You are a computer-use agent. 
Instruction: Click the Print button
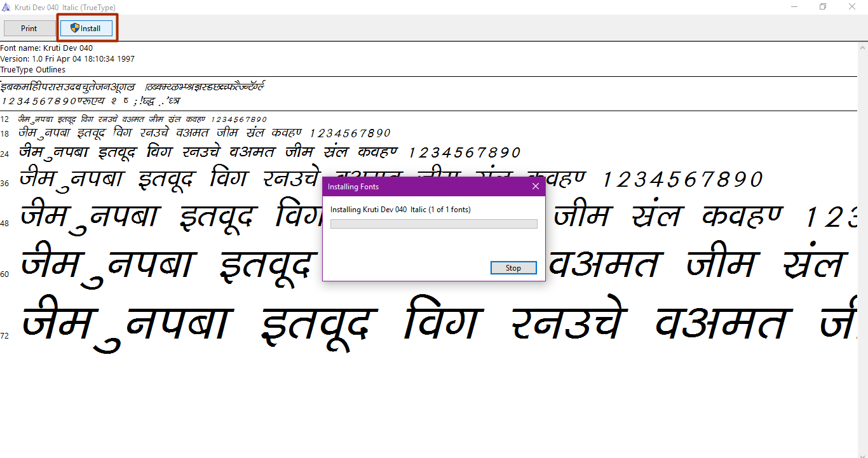(29, 29)
